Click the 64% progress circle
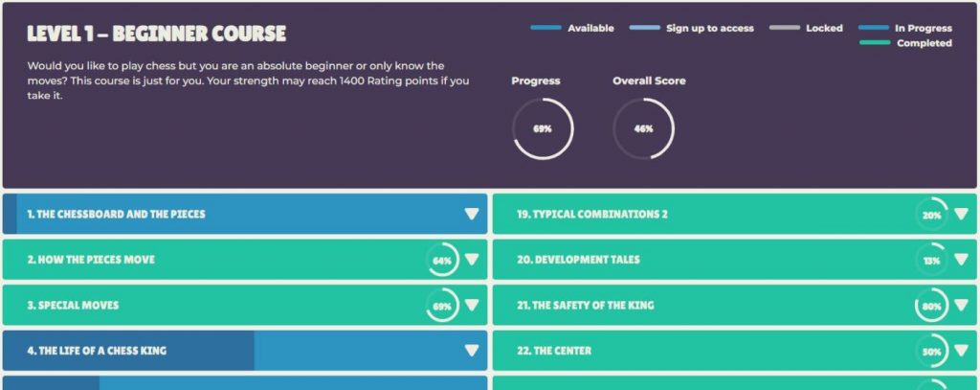The height and width of the screenshot is (390, 980). coord(442,260)
